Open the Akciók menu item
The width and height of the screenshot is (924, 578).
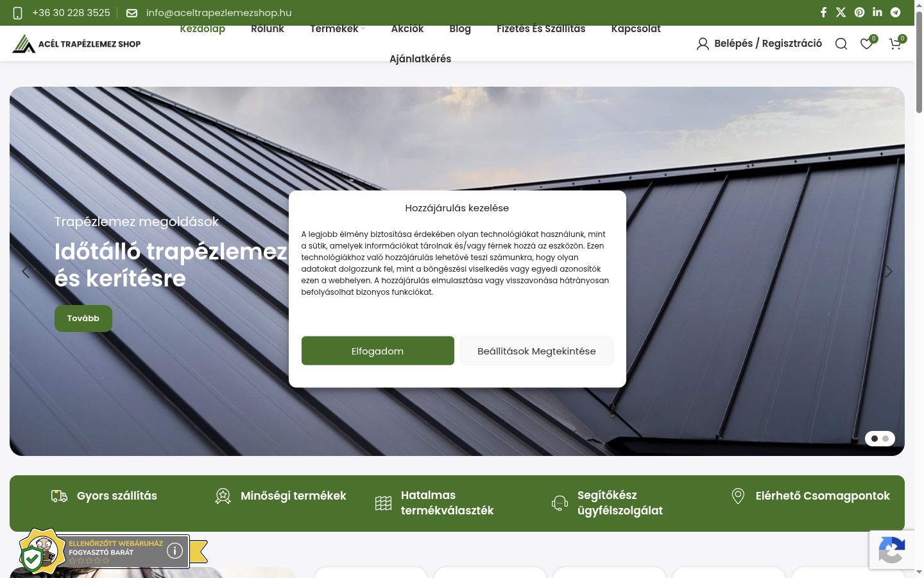click(407, 28)
